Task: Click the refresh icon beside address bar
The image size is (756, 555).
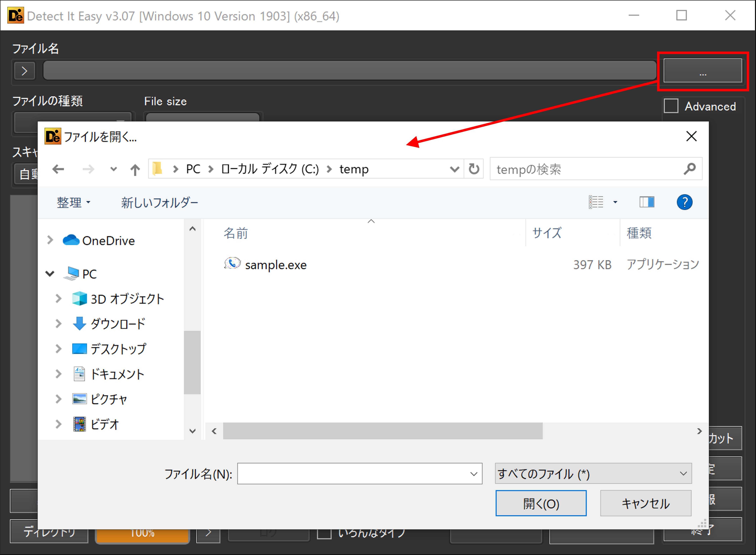Action: click(x=474, y=169)
